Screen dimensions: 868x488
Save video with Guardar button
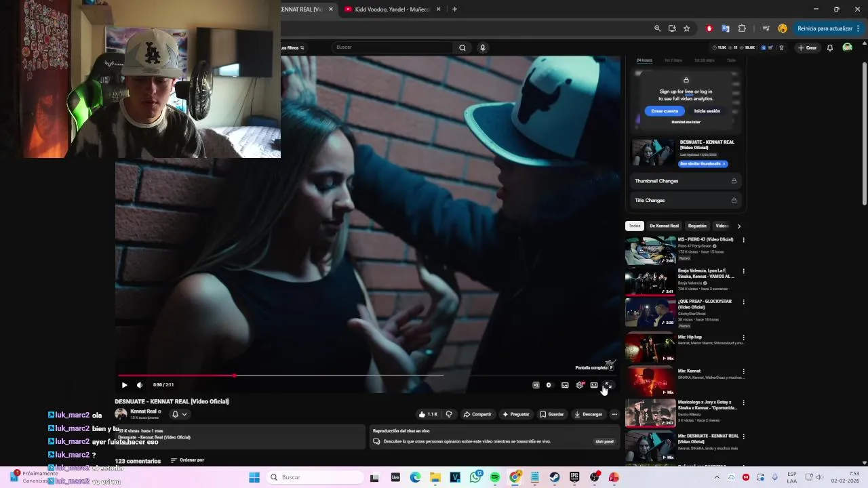pyautogui.click(x=552, y=414)
